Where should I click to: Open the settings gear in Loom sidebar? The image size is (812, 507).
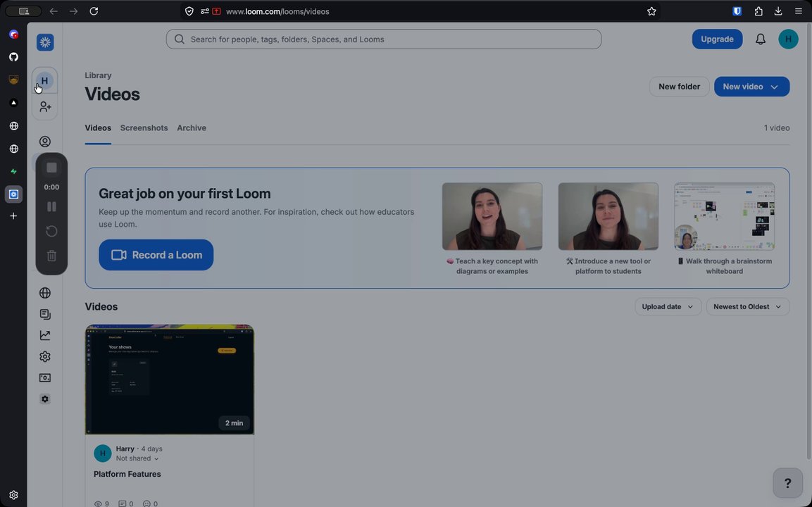(x=45, y=357)
